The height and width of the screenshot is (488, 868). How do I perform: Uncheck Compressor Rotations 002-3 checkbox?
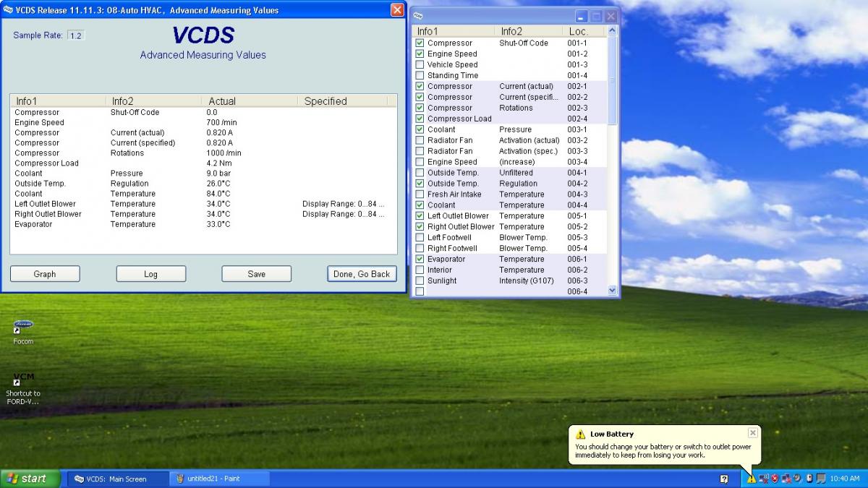pyautogui.click(x=420, y=108)
